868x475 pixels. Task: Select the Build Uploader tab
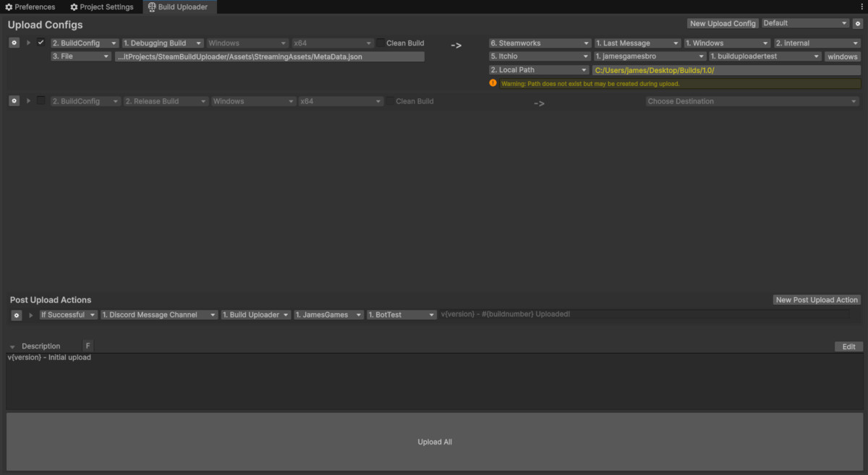point(179,7)
